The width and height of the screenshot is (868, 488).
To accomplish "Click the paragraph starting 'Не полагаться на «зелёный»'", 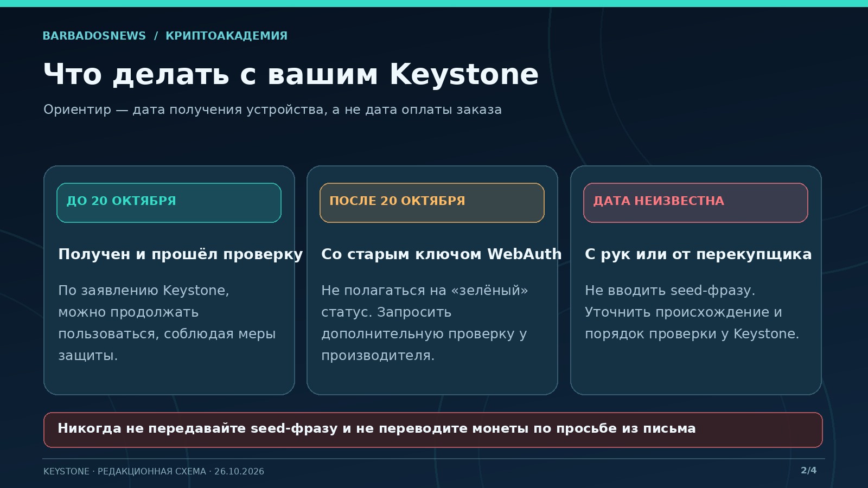I will 425,323.
